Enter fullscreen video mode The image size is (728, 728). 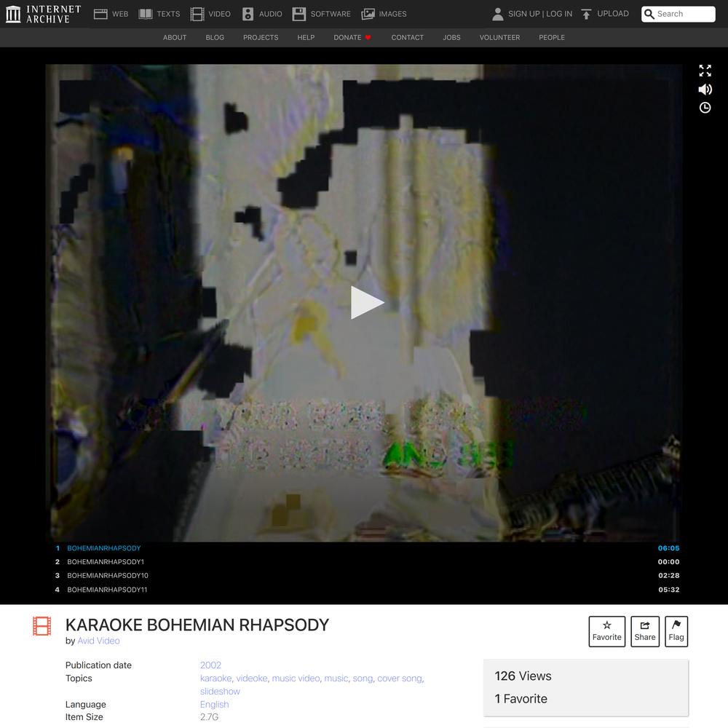(705, 71)
